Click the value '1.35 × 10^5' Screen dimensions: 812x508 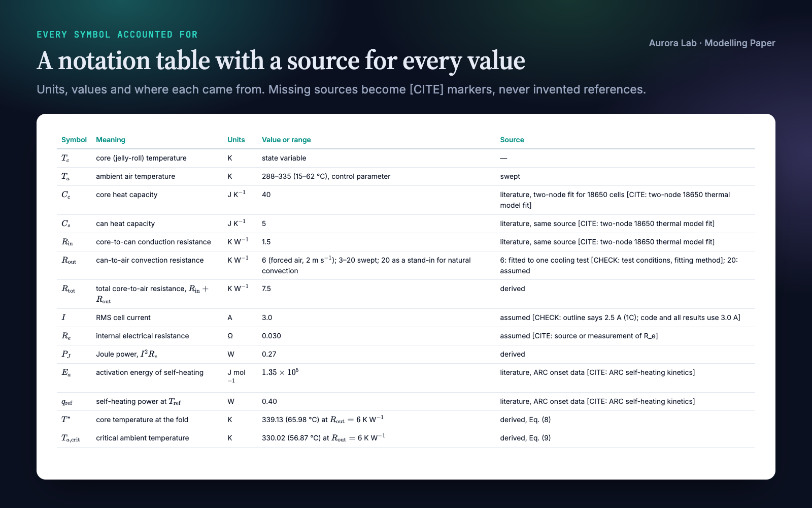280,372
